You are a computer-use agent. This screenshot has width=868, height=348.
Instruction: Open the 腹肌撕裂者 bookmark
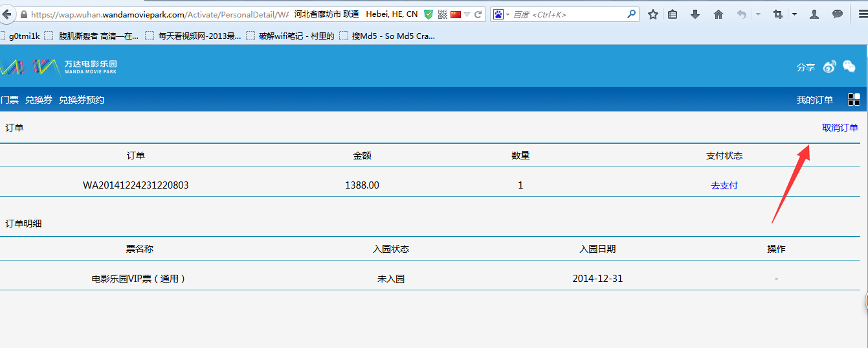pos(93,36)
